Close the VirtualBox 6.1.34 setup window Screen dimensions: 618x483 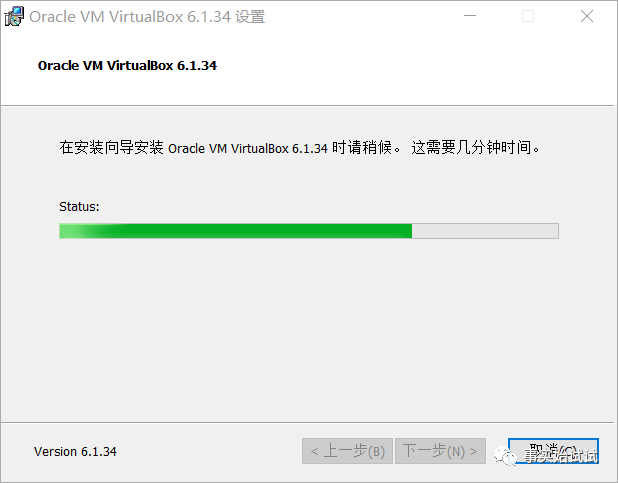click(x=586, y=16)
